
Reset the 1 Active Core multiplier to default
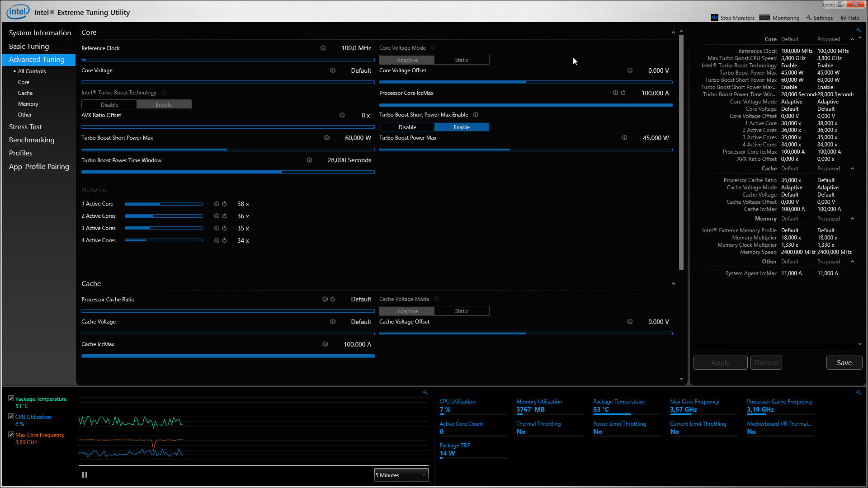click(x=224, y=204)
